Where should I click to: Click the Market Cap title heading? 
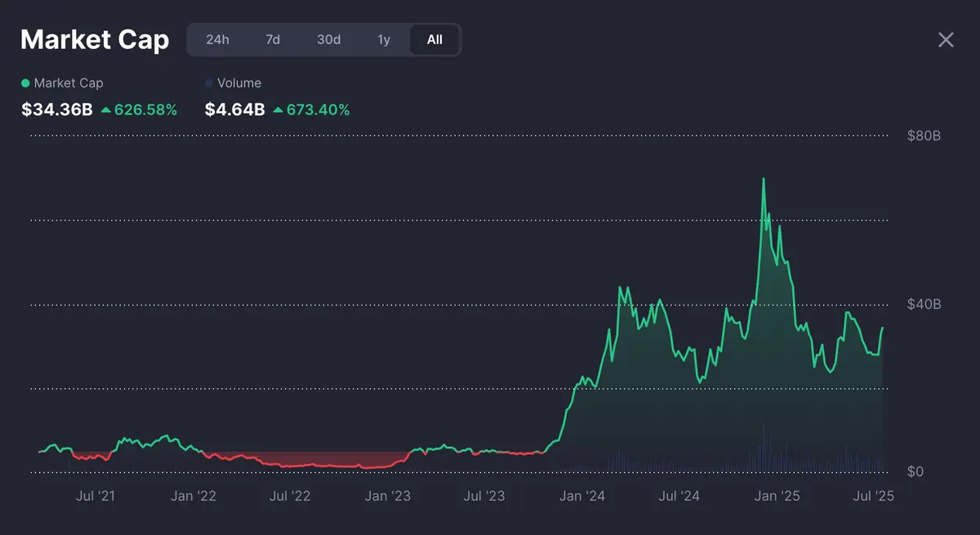95,39
